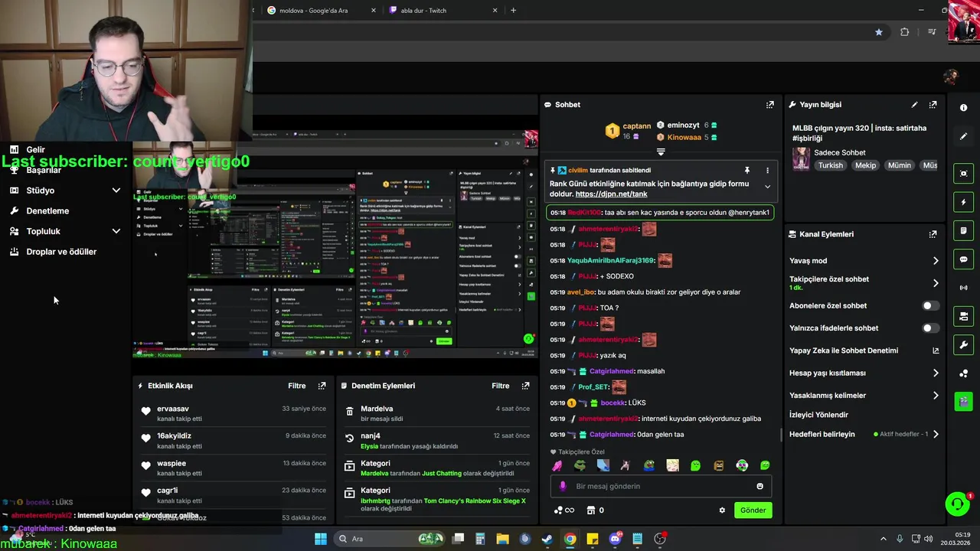Toggle Abonelere özel sohbet switch
This screenshot has width=980, height=551.
(x=930, y=305)
